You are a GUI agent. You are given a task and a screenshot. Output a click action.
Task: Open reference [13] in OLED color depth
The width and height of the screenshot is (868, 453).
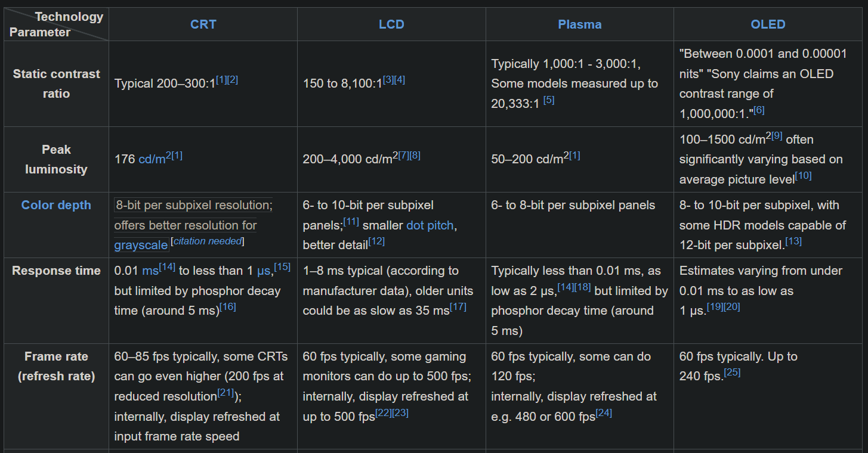793,241
